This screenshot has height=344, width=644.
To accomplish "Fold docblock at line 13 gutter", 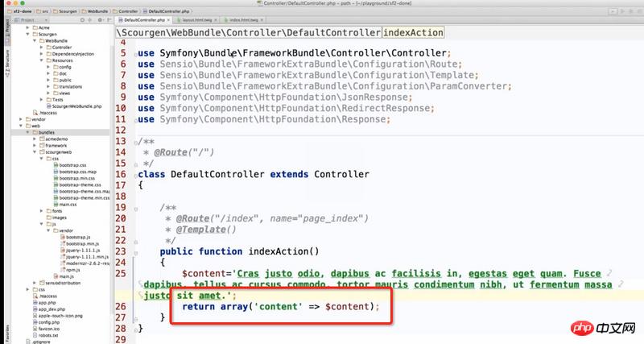I will point(136,143).
